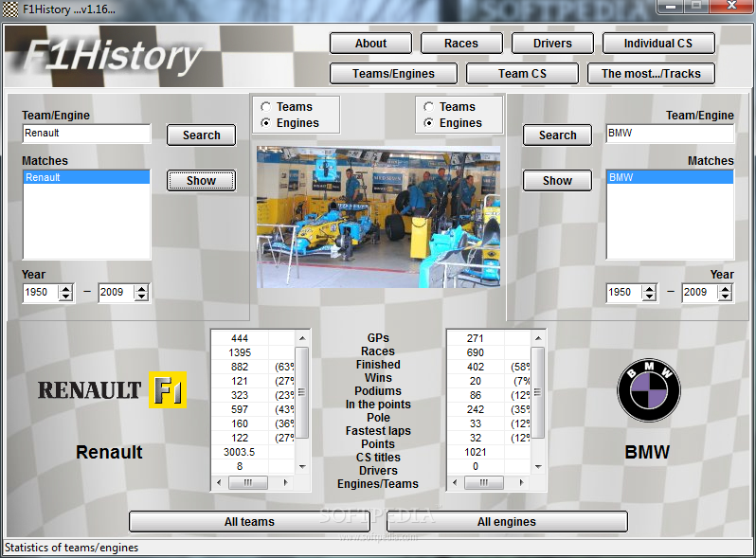Increase the right start year 1950

click(x=650, y=288)
